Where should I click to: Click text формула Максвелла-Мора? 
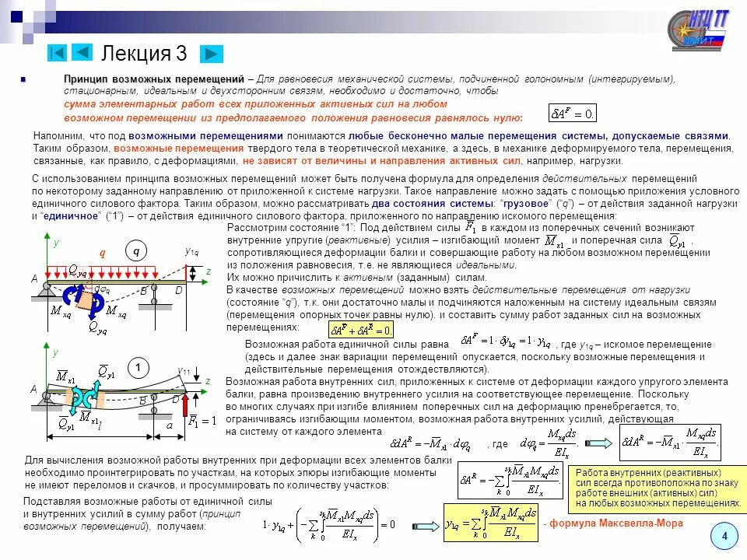click(x=616, y=523)
